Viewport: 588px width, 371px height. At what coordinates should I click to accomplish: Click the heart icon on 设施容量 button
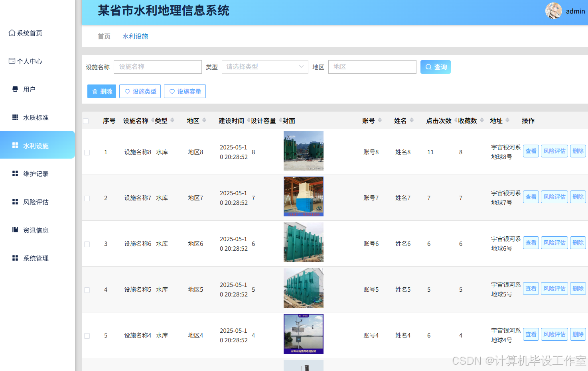(172, 92)
